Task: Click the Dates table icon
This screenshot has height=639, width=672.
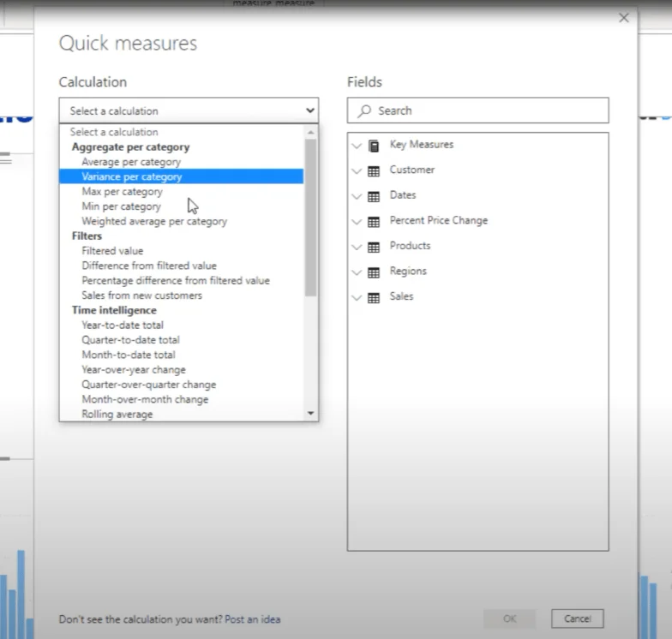Action: 374,197
